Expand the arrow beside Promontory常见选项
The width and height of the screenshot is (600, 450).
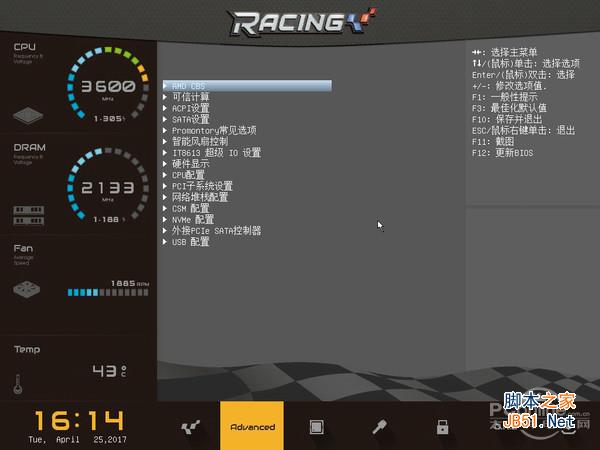[165, 130]
